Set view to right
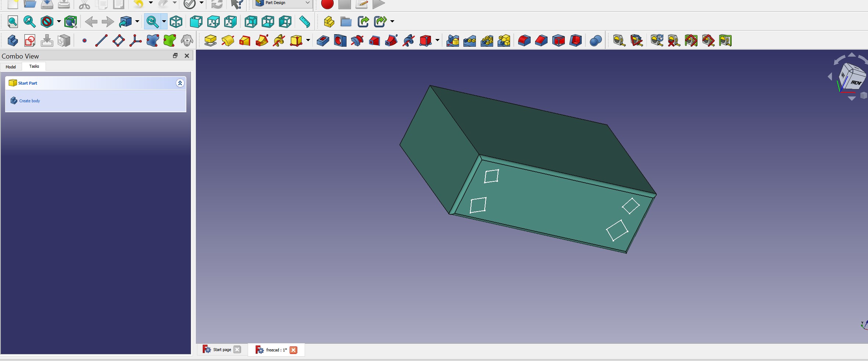Screen dimensions: 868x361 [230, 22]
